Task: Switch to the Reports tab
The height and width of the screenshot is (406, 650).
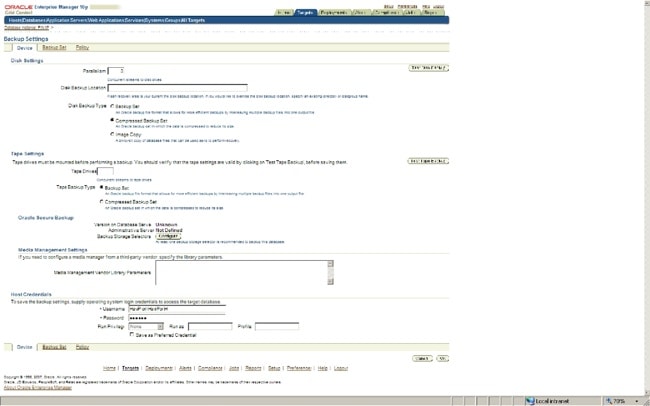Action: tap(433, 12)
